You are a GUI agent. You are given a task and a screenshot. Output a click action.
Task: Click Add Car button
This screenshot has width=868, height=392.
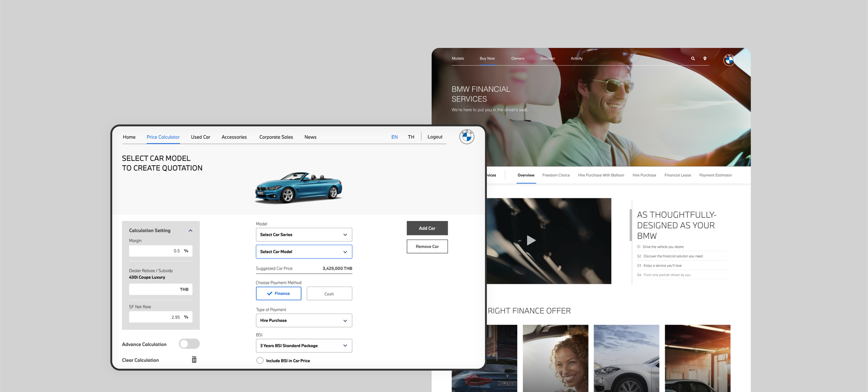point(427,228)
